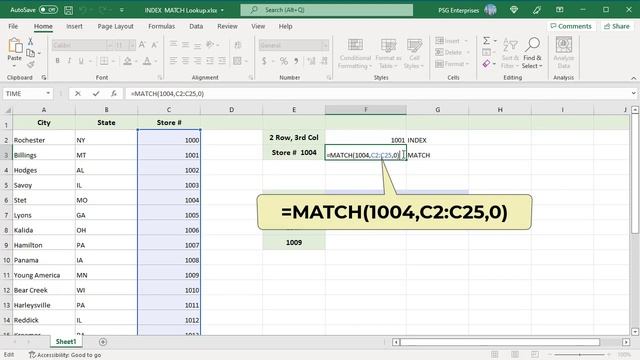
Task: Switch to the Data tab
Action: coord(196,26)
